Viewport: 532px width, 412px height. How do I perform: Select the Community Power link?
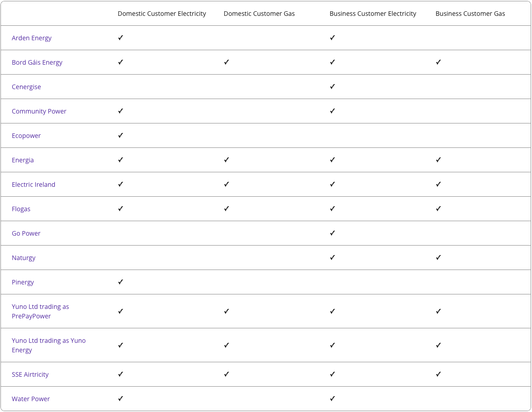(39, 111)
